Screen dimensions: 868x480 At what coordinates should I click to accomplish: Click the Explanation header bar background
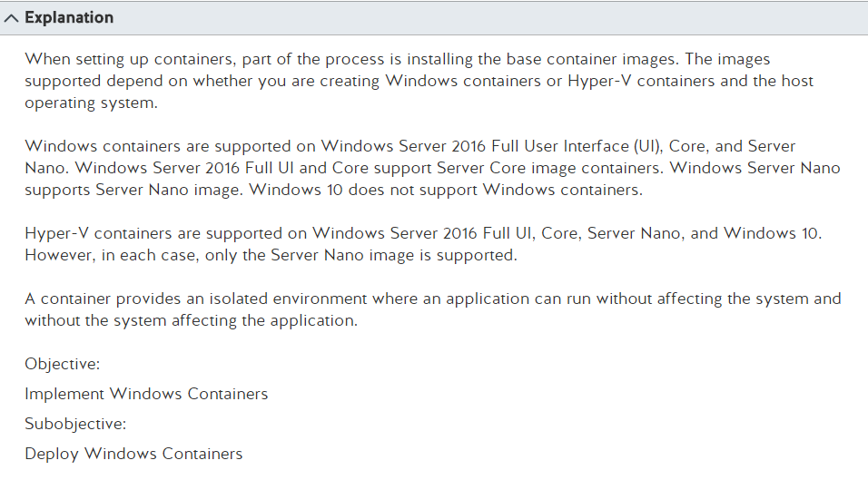pyautogui.click(x=434, y=18)
